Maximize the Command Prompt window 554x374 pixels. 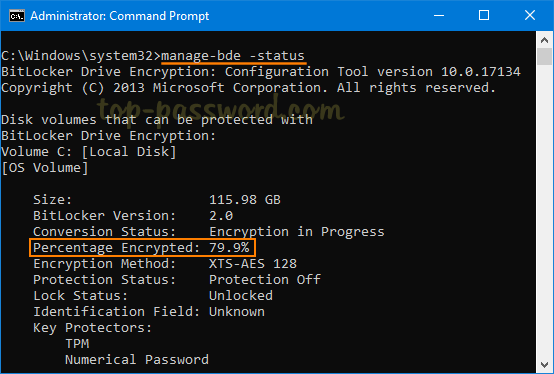point(484,16)
